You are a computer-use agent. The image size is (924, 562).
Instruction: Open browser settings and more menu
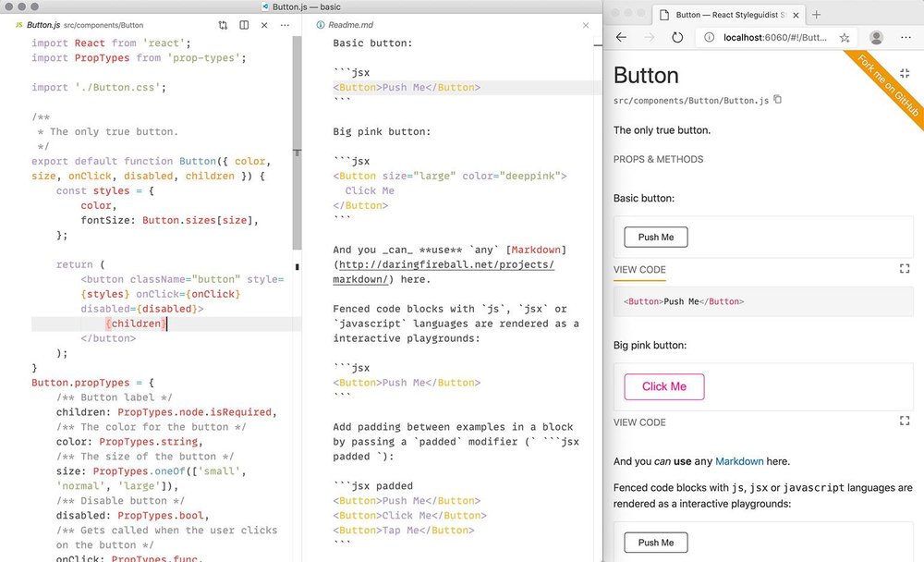click(x=906, y=37)
